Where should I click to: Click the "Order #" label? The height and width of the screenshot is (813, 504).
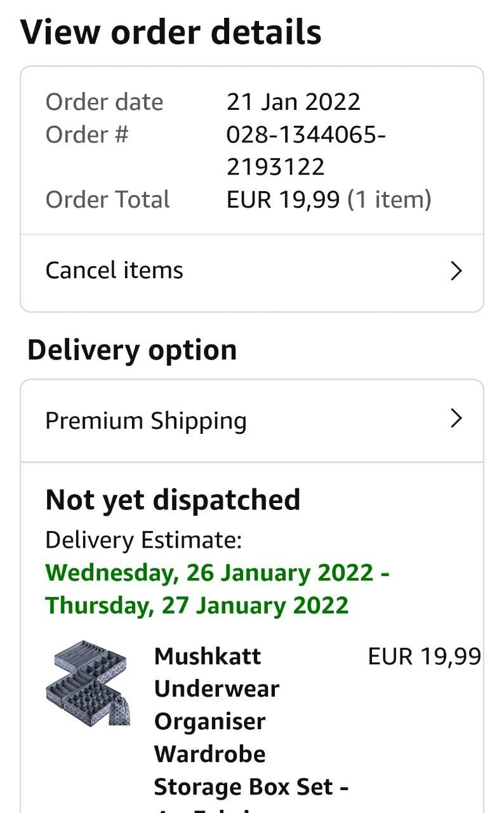(87, 135)
